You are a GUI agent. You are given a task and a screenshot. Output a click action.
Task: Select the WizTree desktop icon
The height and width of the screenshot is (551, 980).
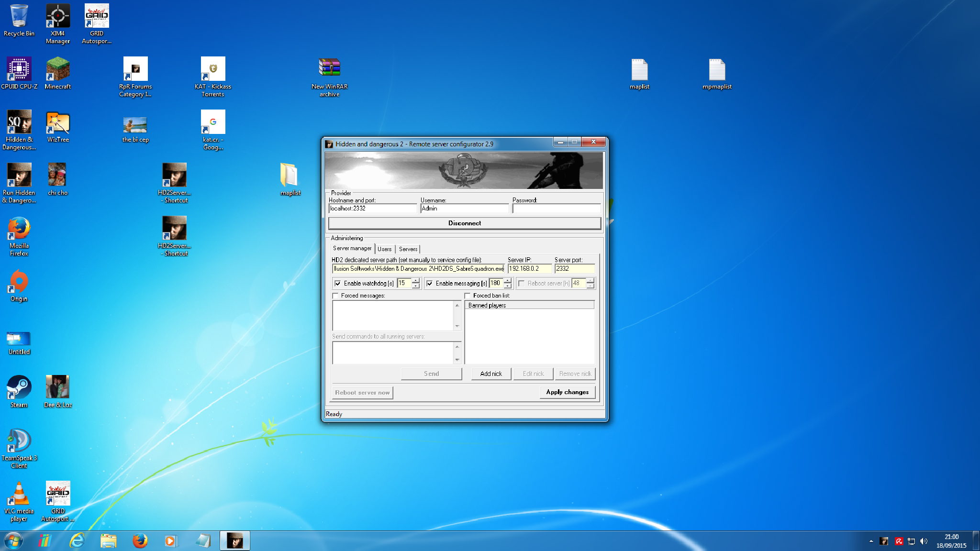tap(57, 123)
